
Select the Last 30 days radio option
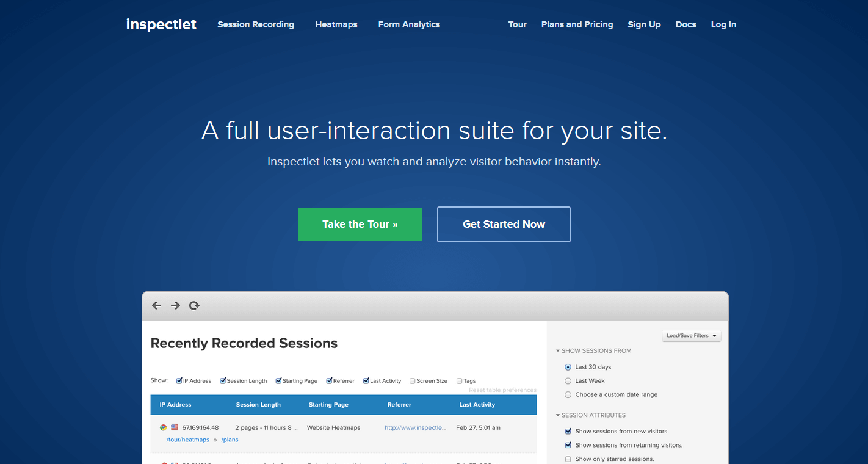(568, 367)
